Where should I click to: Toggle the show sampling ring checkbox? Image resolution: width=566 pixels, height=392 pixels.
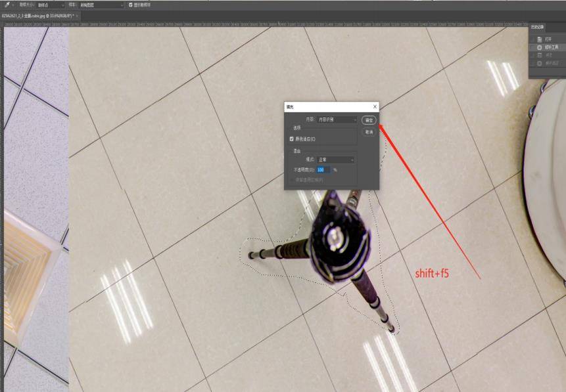[130, 5]
